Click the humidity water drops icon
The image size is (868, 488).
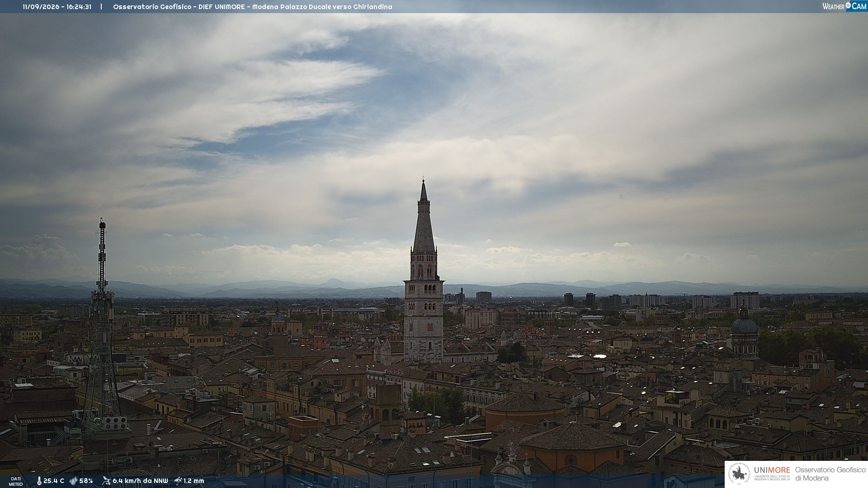[73, 481]
